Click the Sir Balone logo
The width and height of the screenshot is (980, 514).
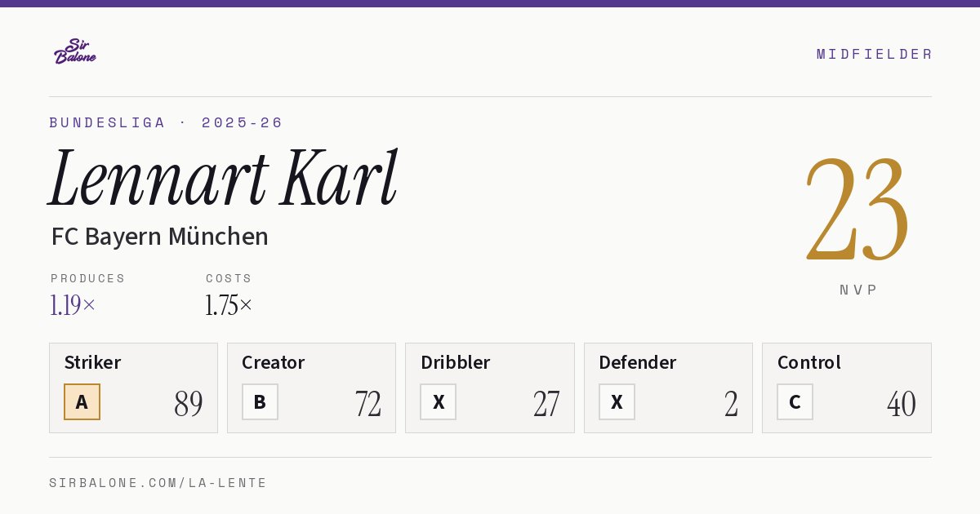click(75, 51)
